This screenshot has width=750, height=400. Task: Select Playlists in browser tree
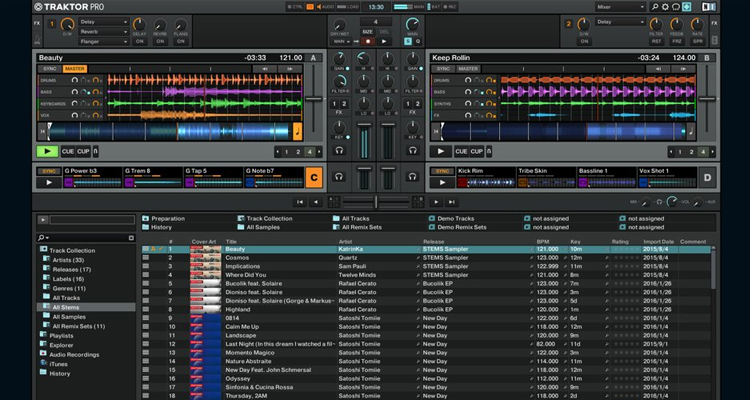tap(61, 335)
